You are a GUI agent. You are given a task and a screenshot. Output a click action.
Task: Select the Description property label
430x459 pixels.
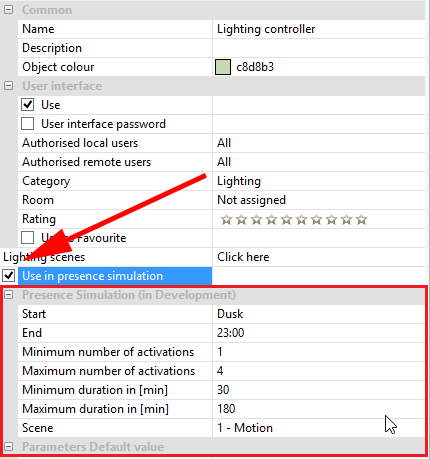tap(52, 48)
